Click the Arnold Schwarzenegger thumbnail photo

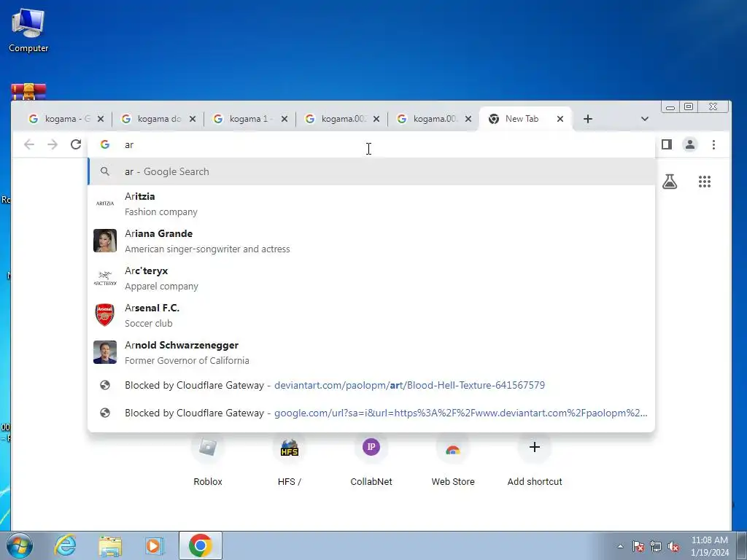tap(105, 352)
